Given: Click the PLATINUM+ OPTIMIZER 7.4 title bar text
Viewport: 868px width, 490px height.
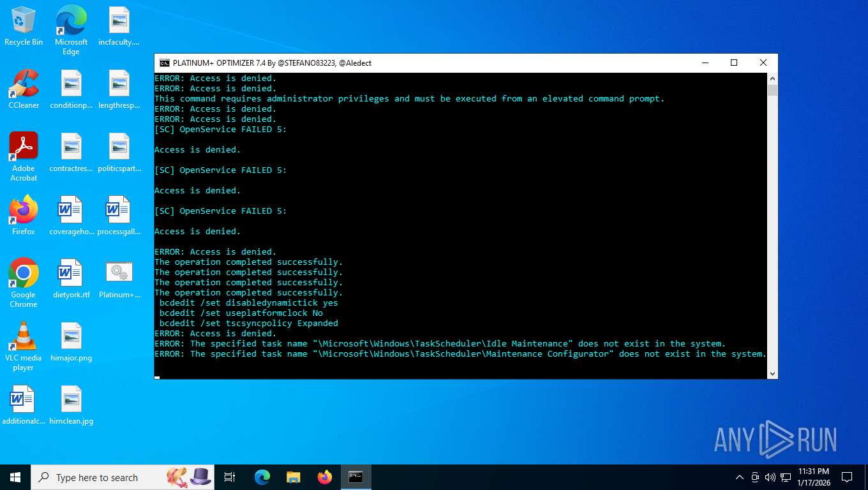Looking at the screenshot, I should tap(272, 63).
